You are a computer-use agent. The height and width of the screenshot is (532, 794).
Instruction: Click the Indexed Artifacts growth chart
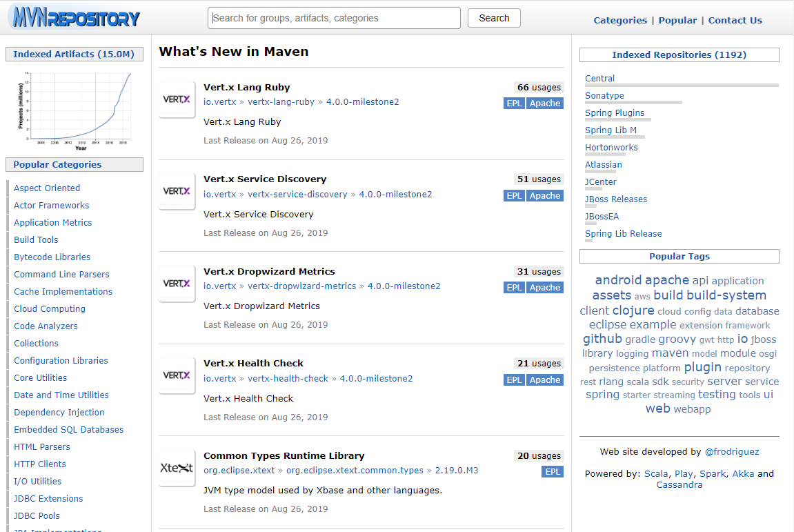[x=75, y=110]
